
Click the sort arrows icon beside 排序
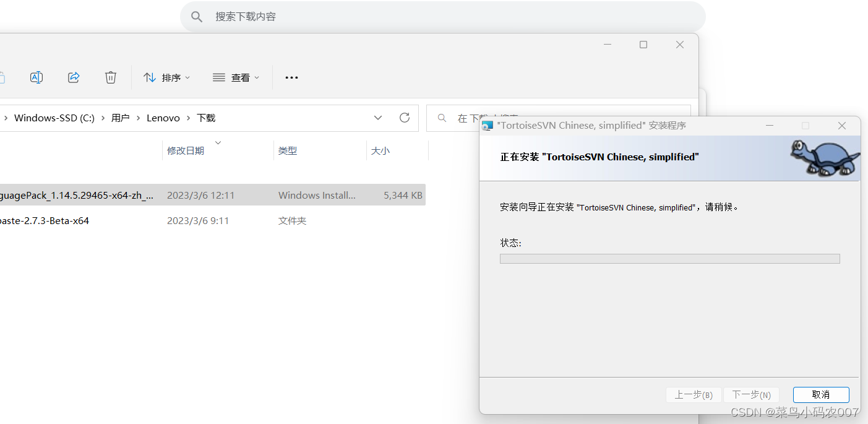tap(149, 77)
